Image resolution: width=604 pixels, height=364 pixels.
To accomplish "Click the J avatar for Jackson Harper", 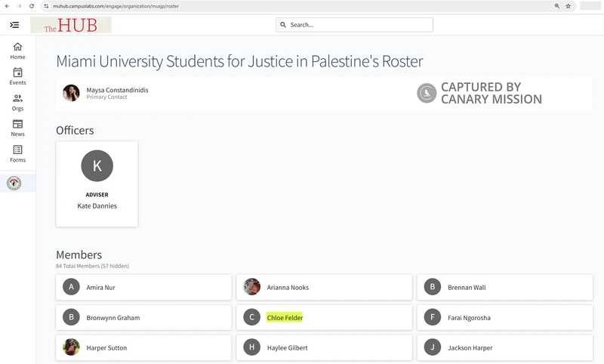I will coord(433,347).
